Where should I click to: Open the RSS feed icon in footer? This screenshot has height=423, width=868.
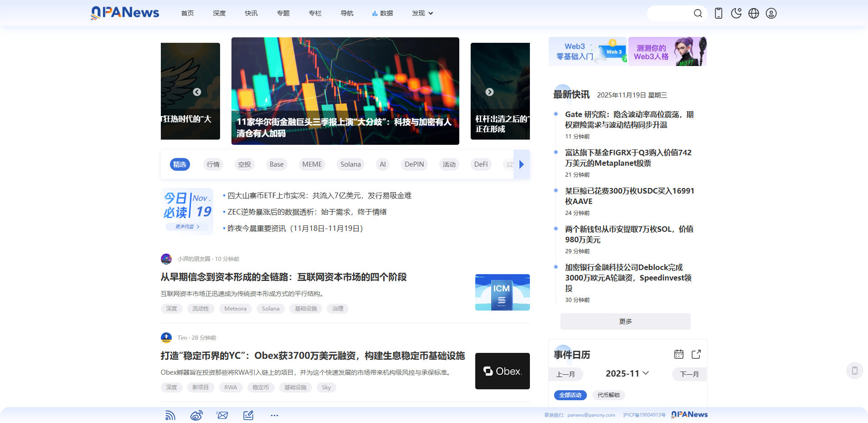point(170,415)
